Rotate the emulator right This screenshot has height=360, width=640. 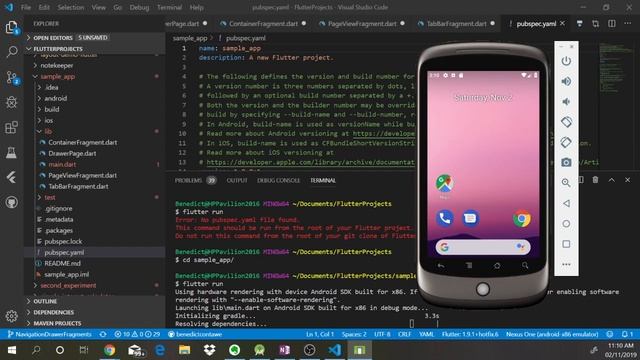[566, 142]
